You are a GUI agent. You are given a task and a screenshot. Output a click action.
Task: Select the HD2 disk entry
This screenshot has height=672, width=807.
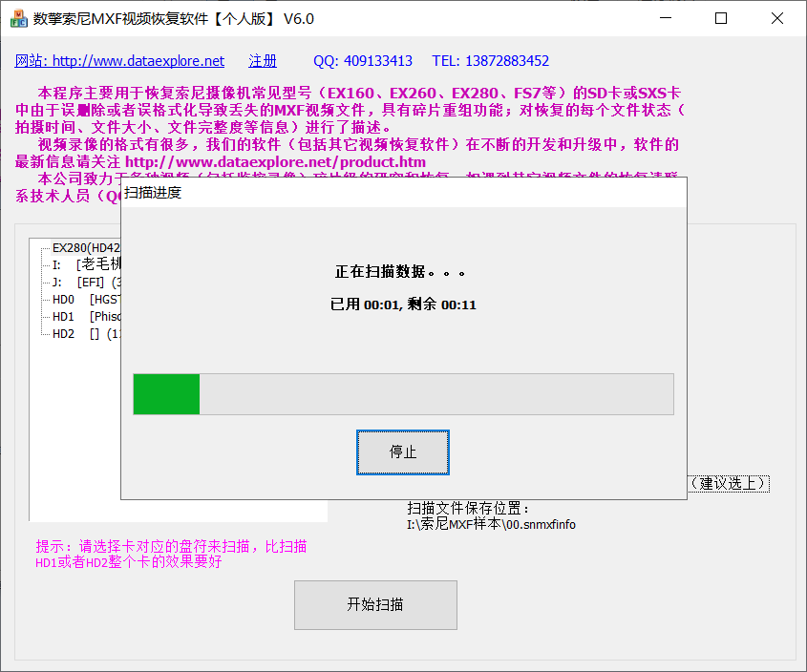pos(86,334)
